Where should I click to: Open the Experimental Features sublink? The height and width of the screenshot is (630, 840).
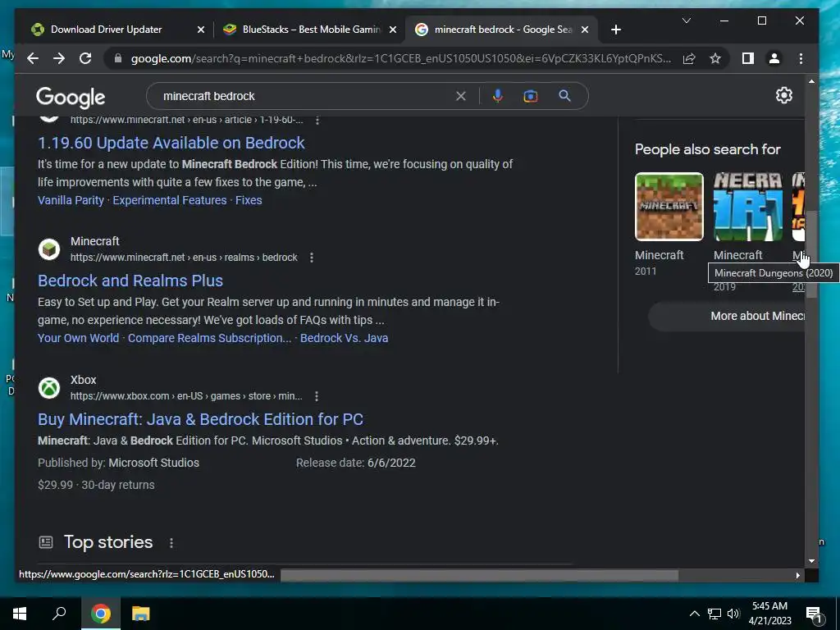(170, 200)
